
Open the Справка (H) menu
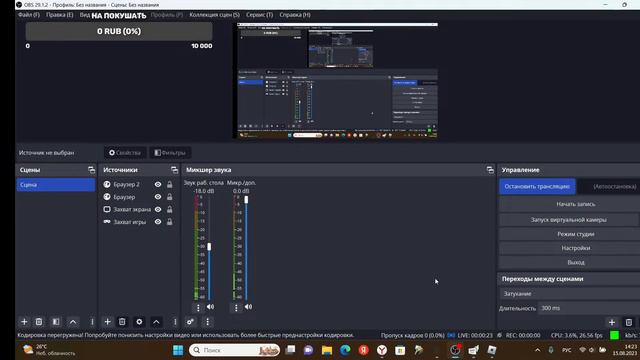[x=295, y=15]
